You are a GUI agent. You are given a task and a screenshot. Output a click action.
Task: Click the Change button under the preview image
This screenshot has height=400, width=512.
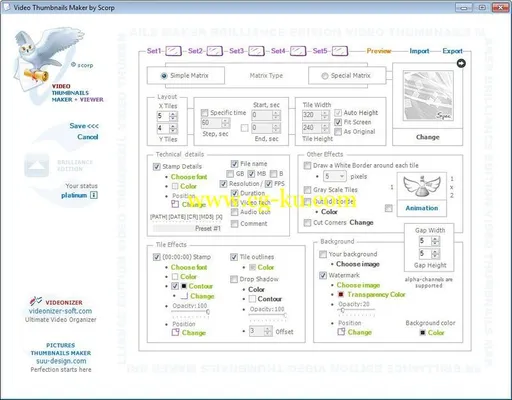(428, 137)
